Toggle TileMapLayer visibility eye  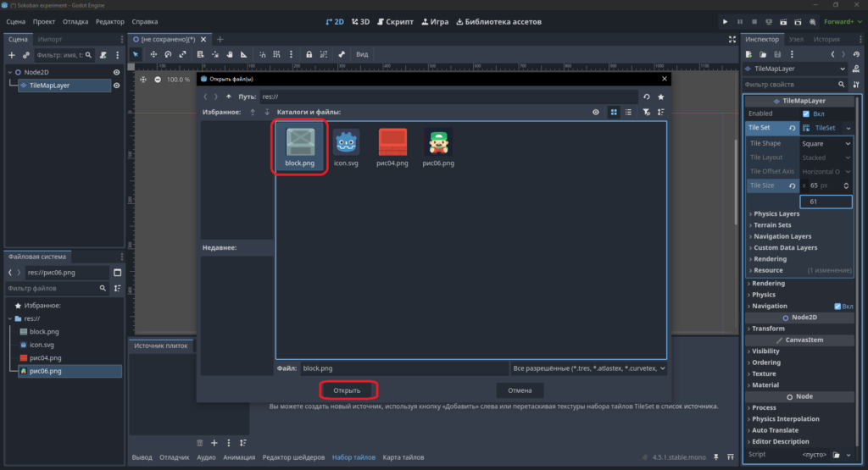coord(116,86)
